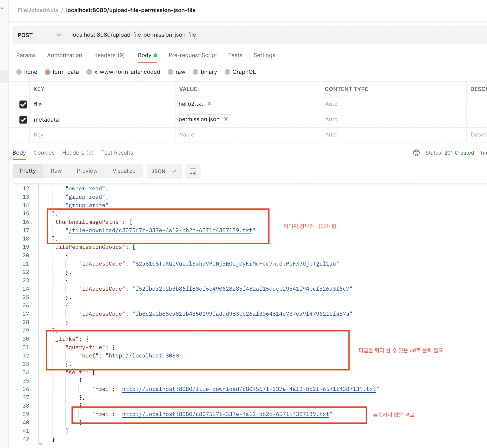Click the "query-file" key in response
Viewport: 487px width, 448px height.
pyautogui.click(x=85, y=347)
